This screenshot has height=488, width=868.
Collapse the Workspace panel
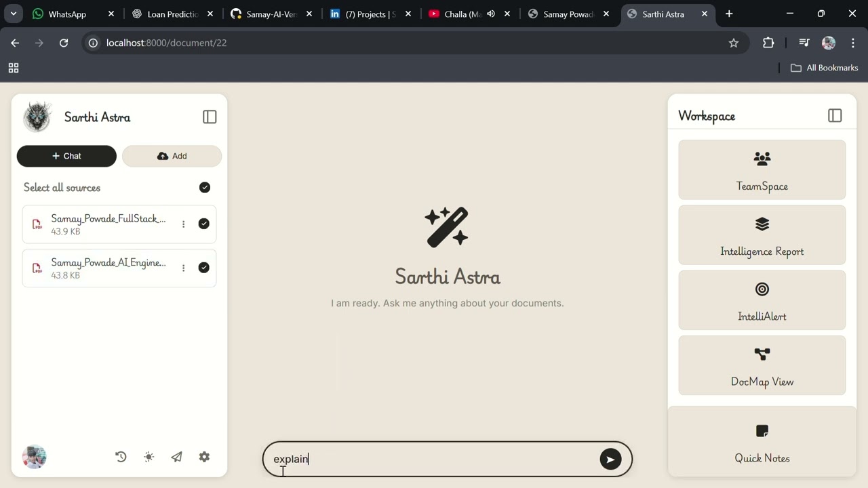[x=835, y=116]
